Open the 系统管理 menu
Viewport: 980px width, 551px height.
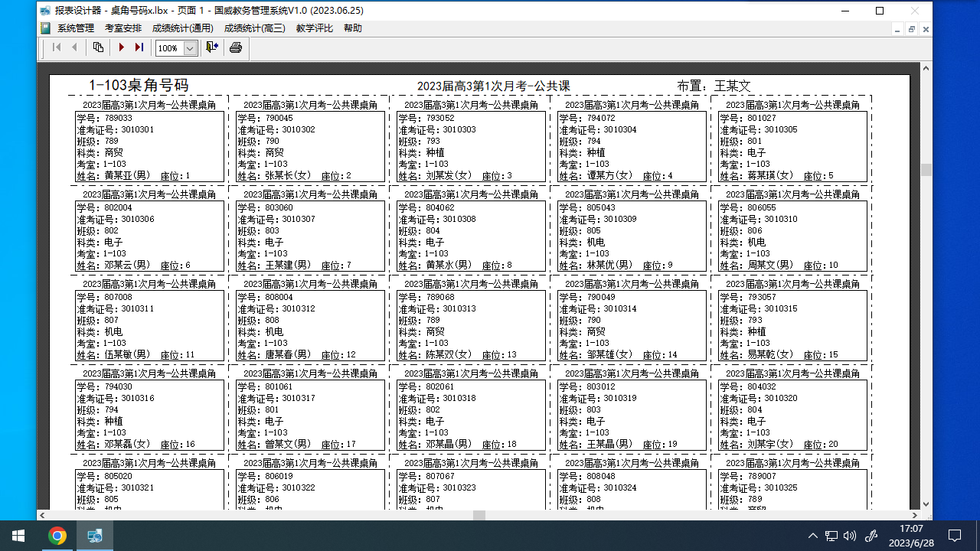coord(73,28)
